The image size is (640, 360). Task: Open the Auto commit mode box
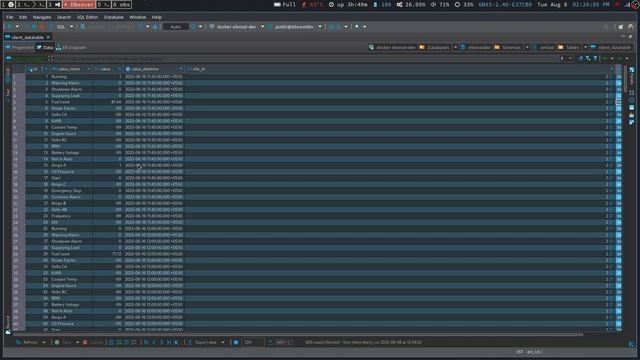(176, 27)
